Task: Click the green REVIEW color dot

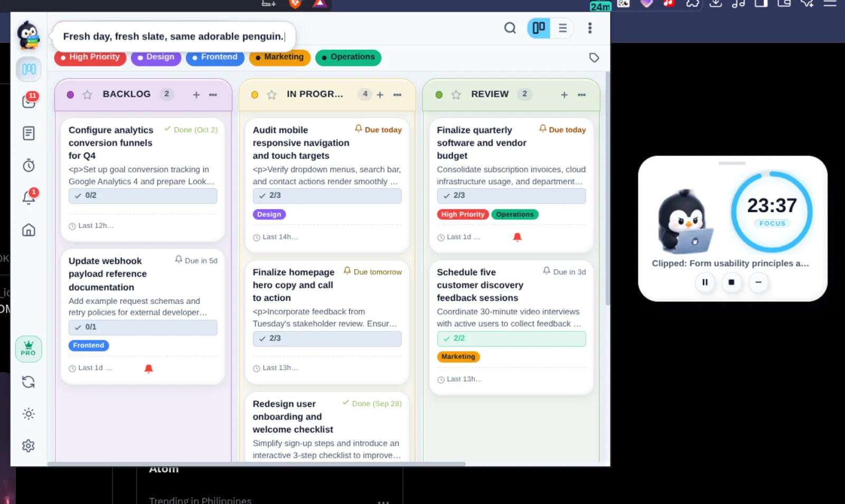Action: (x=439, y=94)
